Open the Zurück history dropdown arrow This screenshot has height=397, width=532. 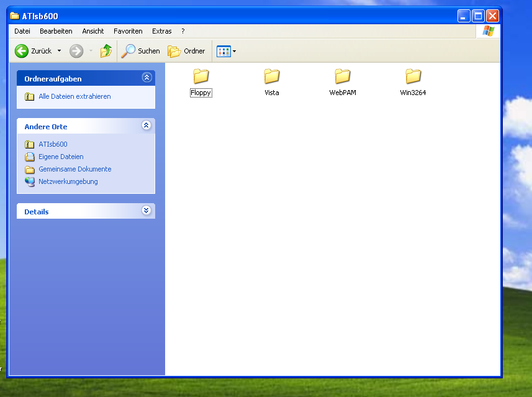[x=59, y=51]
